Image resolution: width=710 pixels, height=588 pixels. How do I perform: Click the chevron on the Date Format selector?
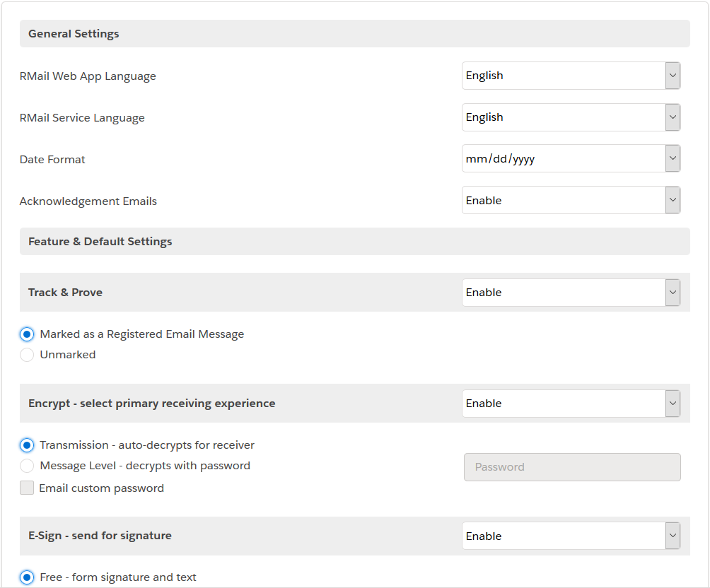click(673, 158)
